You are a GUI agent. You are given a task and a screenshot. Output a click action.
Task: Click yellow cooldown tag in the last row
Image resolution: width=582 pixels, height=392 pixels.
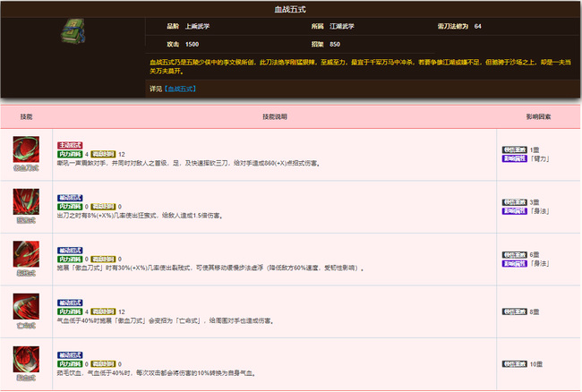pyautogui.click(x=103, y=364)
